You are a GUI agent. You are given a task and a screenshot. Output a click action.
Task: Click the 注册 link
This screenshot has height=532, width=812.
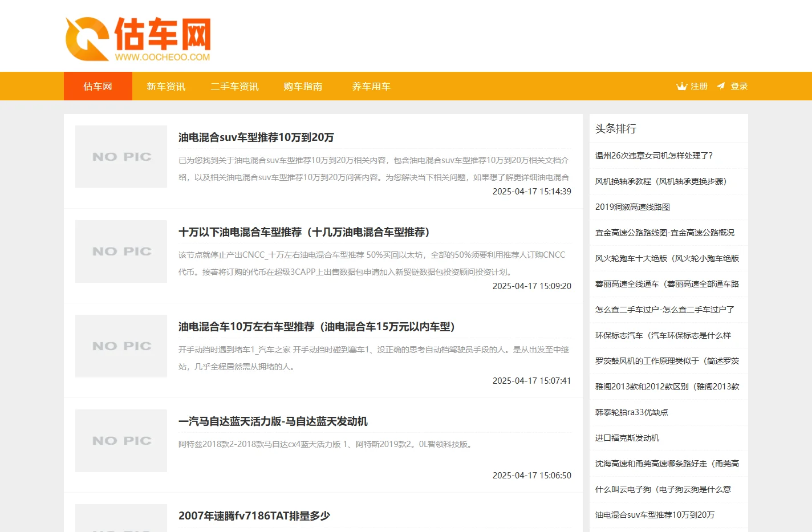[699, 86]
